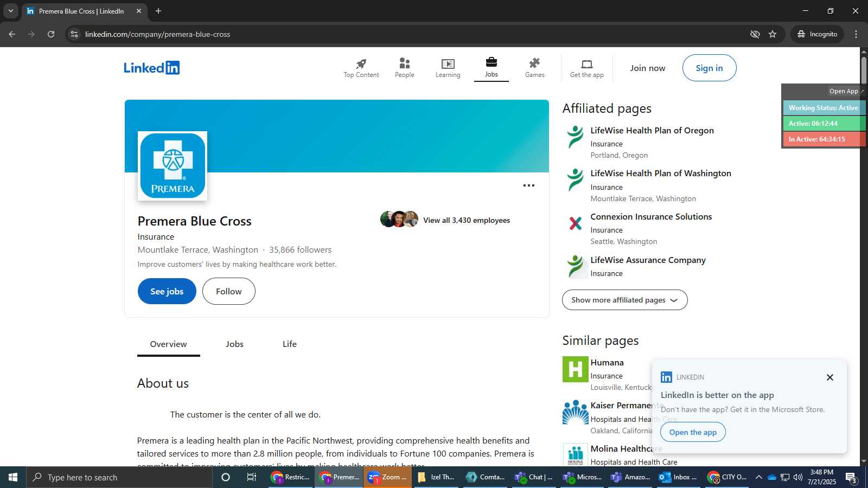Viewport: 868px width, 488px height.
Task: Close the Premera Blue Cross tab
Action: [x=139, y=11]
